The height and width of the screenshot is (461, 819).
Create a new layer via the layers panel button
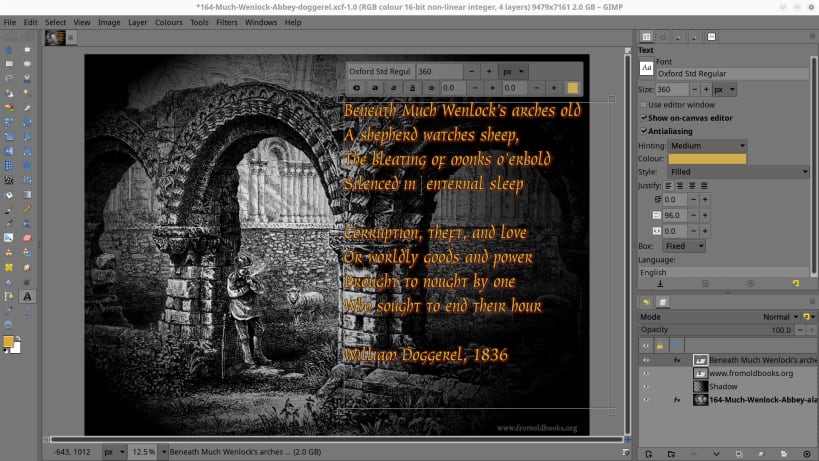point(648,454)
